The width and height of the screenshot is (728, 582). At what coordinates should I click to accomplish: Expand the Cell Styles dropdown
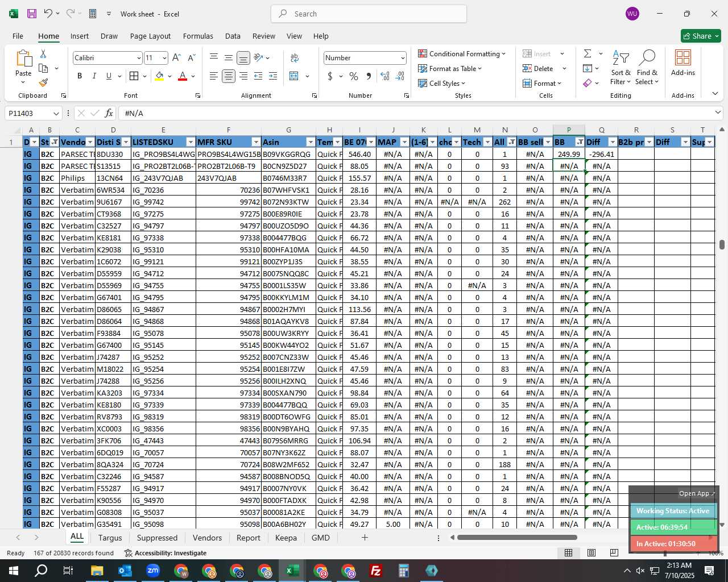[442, 83]
